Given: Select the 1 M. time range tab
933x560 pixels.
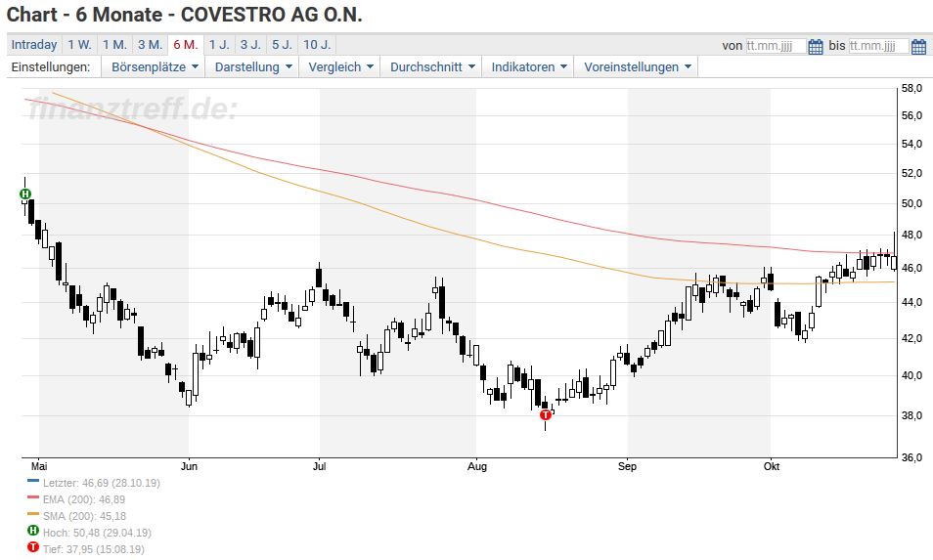Looking at the screenshot, I should [114, 45].
